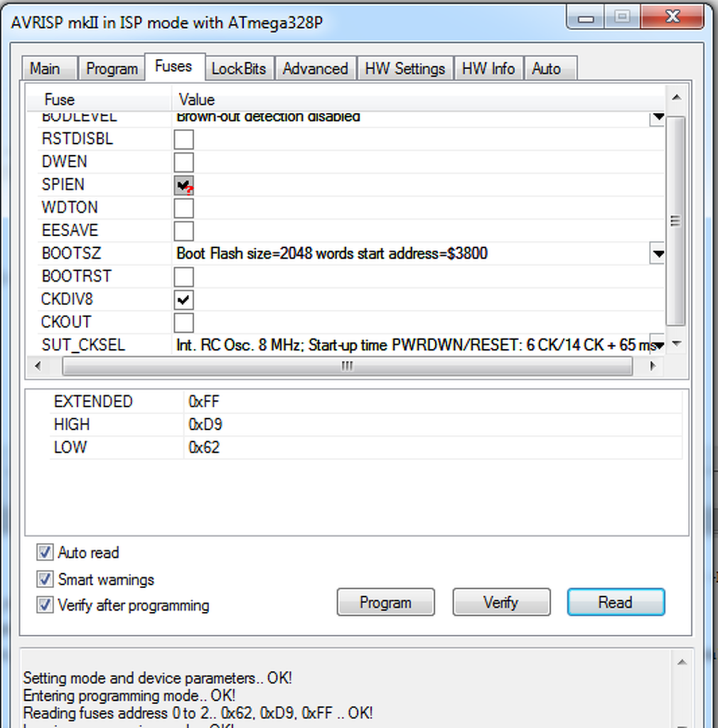
Task: Select the Fuses tab
Action: [x=174, y=66]
